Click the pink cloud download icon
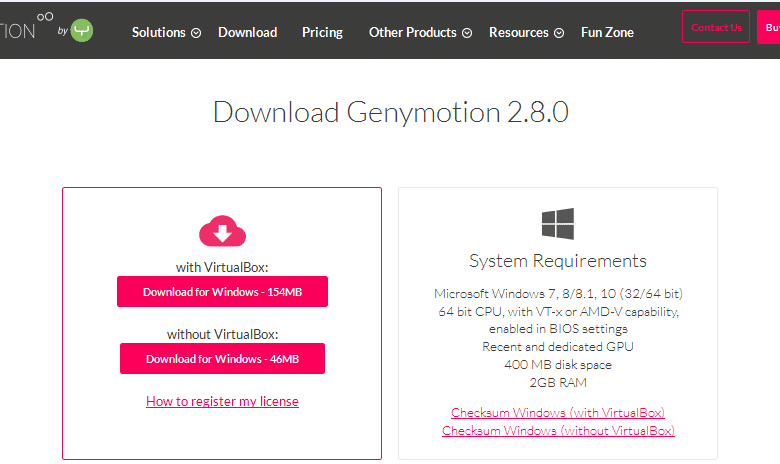 point(222,231)
